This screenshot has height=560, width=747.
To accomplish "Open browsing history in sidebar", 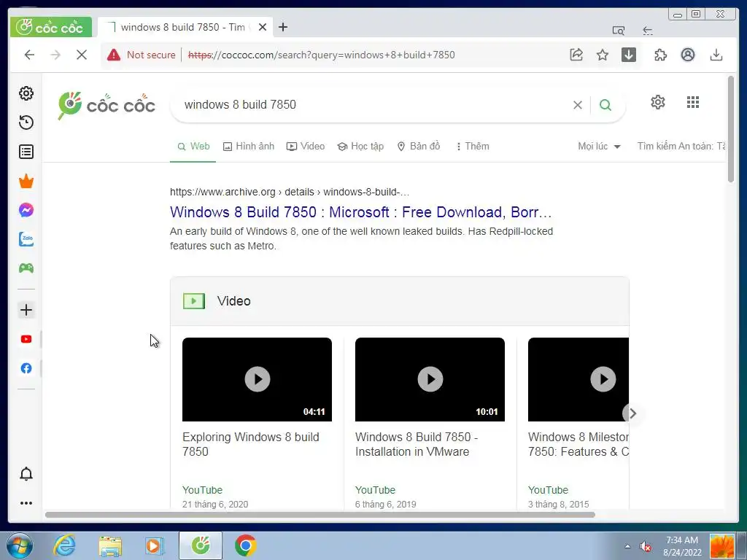I will (x=26, y=122).
